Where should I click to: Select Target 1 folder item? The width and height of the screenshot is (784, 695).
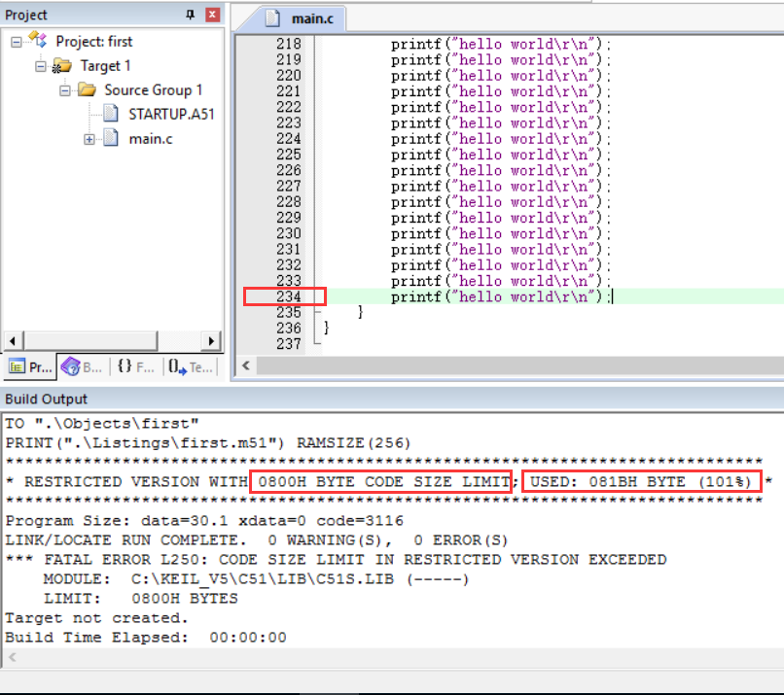105,66
